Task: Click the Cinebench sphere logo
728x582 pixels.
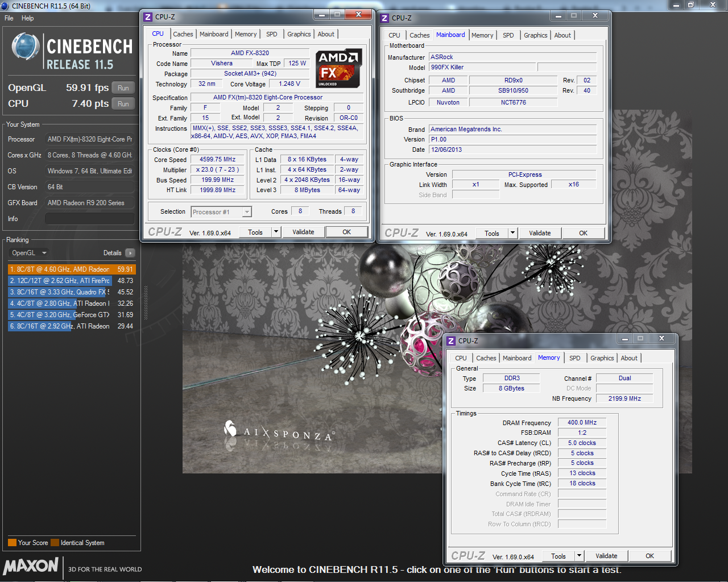Action: (26, 47)
